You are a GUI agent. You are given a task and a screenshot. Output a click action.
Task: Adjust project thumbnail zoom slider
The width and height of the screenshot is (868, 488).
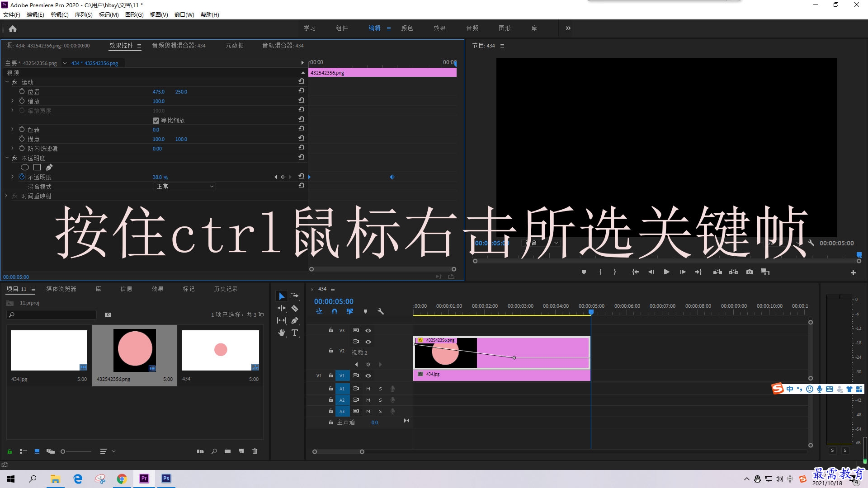[x=76, y=451]
